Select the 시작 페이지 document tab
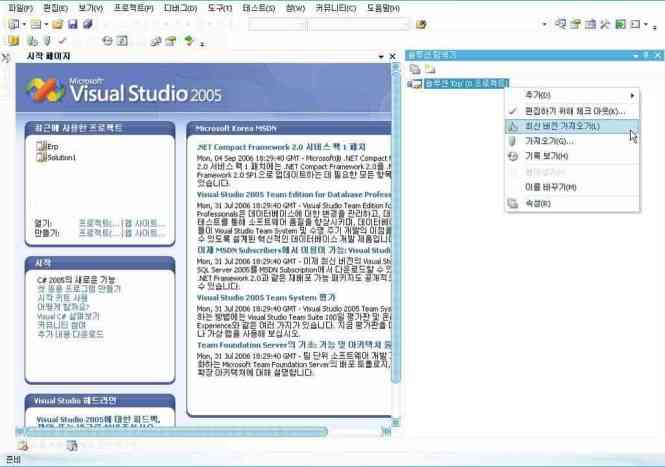Image resolution: width=665 pixels, height=467 pixels. point(49,56)
